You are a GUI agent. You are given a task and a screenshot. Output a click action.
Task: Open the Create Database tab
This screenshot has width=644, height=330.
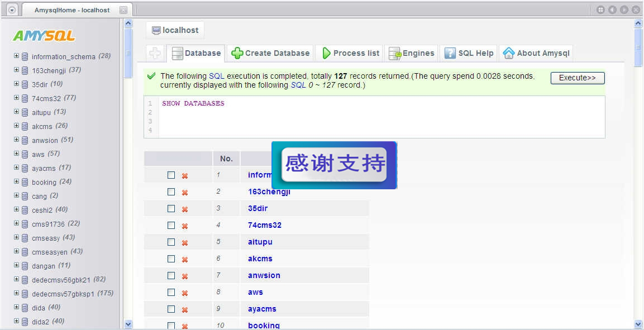tap(270, 54)
